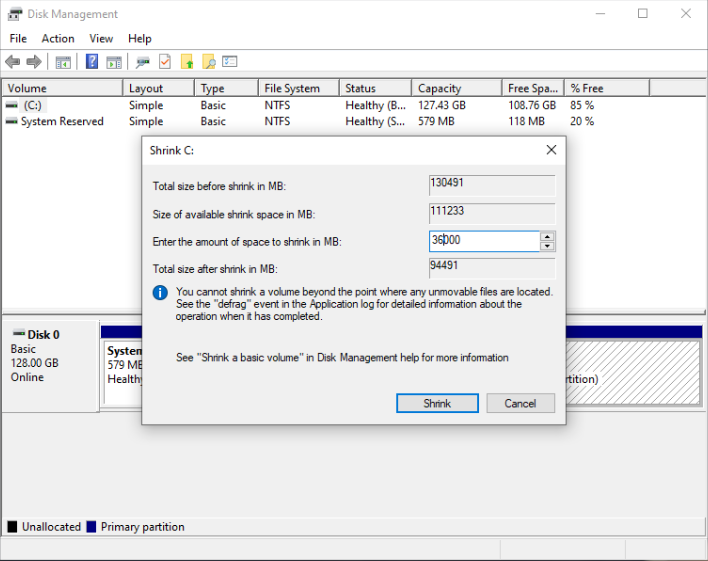Image resolution: width=708 pixels, height=561 pixels.
Task: Click the Disk 0 label
Action: point(43,334)
